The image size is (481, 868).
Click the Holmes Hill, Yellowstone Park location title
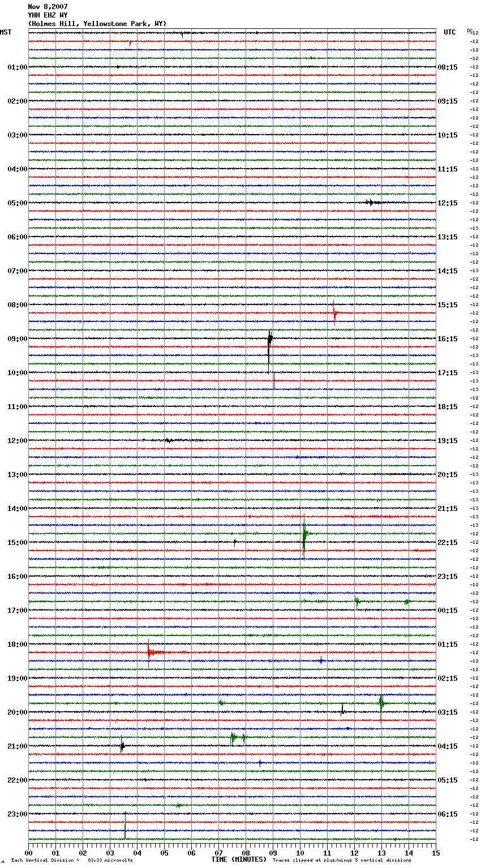click(x=97, y=24)
